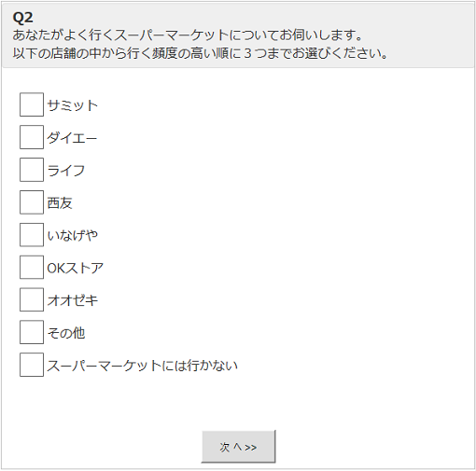This screenshot has width=476, height=471.
Task: Click the サミット label text
Action: (73, 105)
